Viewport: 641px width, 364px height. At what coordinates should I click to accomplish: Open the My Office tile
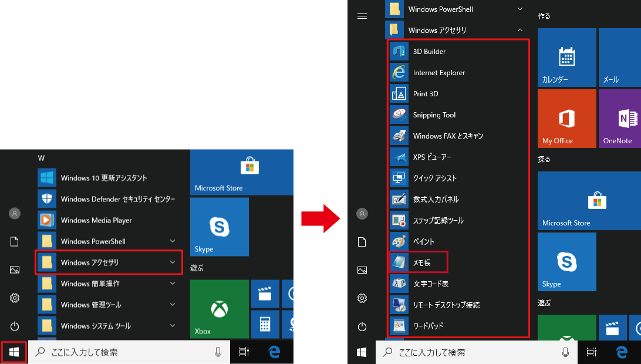[567, 119]
